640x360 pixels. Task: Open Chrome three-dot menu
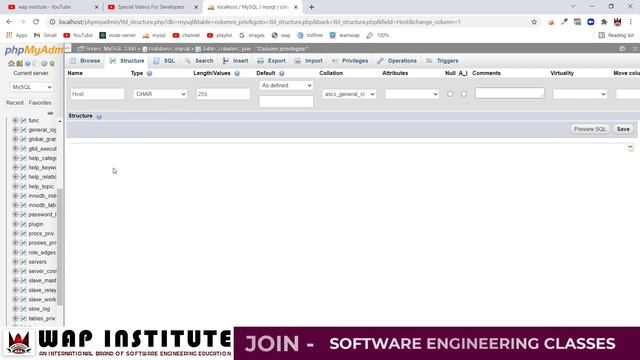(631, 22)
